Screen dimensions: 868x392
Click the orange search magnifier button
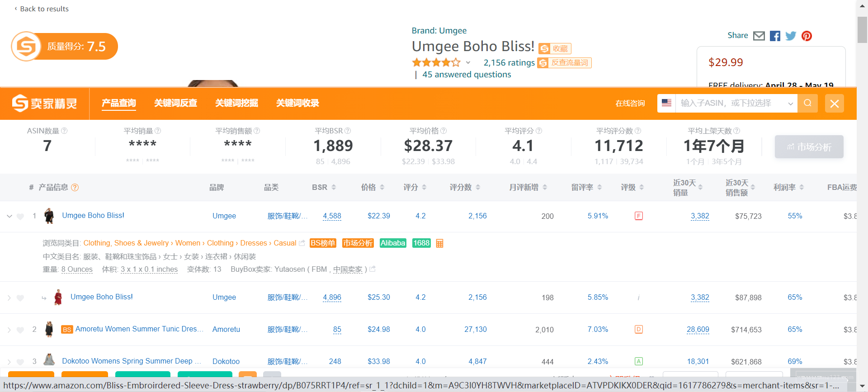pos(807,103)
